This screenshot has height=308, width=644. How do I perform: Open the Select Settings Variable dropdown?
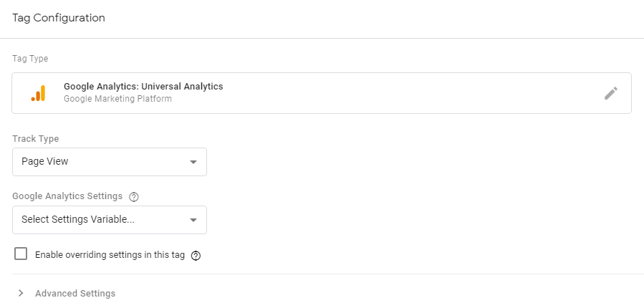(x=109, y=220)
